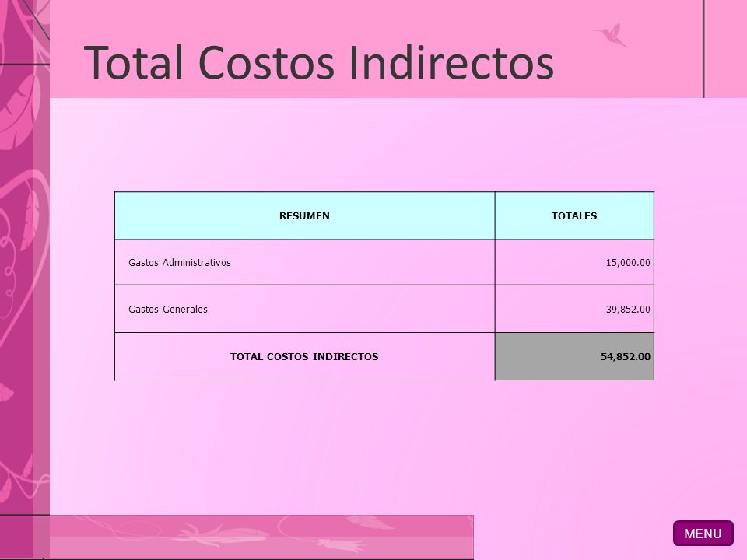747x560 pixels.
Task: Click the RESUMEN header cell
Action: tap(304, 215)
